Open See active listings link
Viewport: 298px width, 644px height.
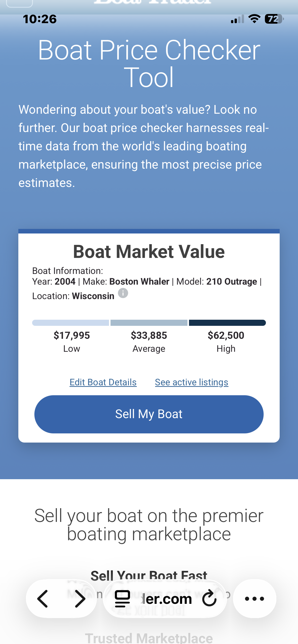point(192,382)
